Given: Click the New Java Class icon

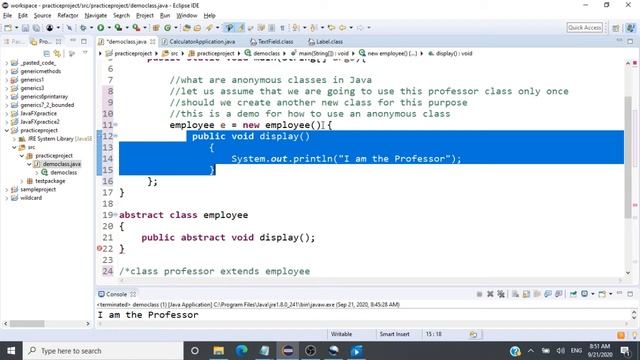Looking at the screenshot, I should pyautogui.click(x=167, y=28).
